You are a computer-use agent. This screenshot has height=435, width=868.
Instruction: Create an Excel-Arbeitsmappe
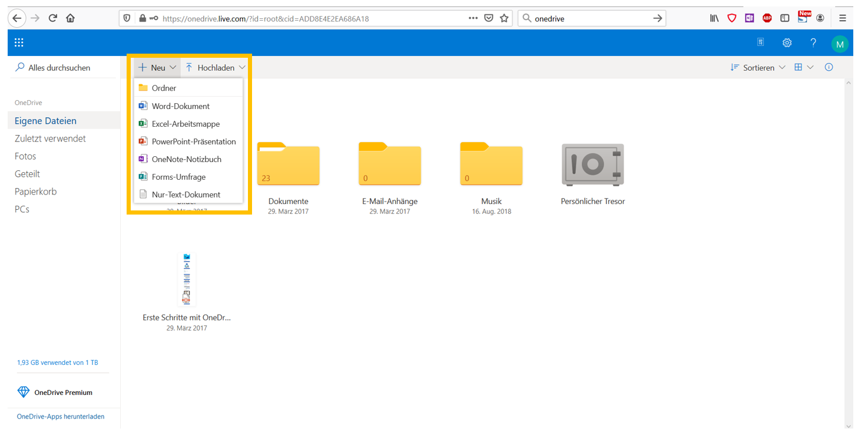[188, 124]
